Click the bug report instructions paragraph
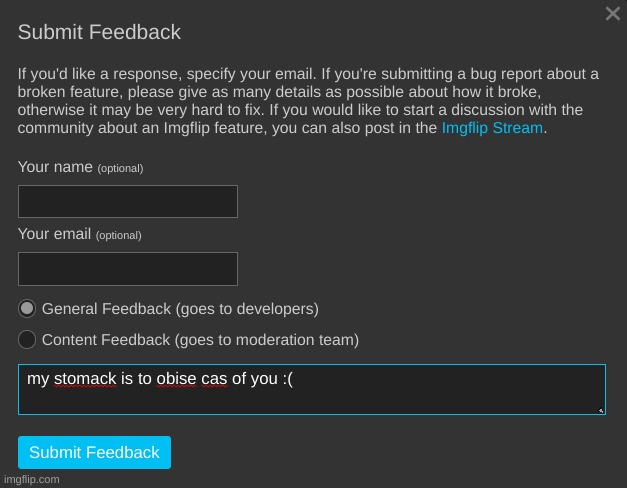The image size is (627, 488). coord(300,101)
